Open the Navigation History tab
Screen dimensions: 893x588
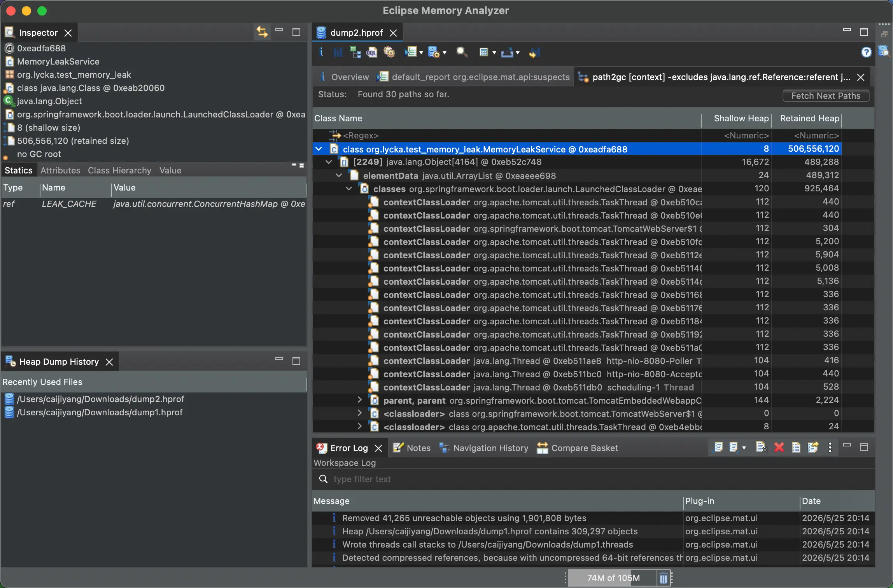click(x=484, y=448)
